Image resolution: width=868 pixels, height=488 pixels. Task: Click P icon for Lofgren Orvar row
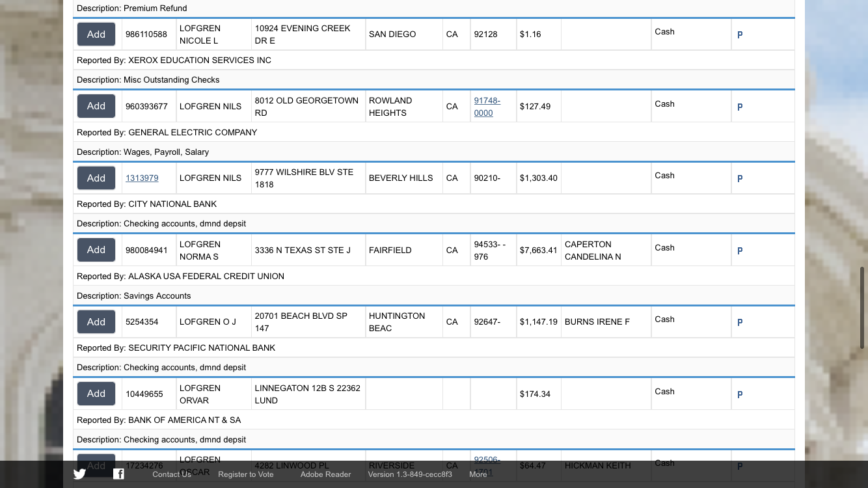click(740, 395)
